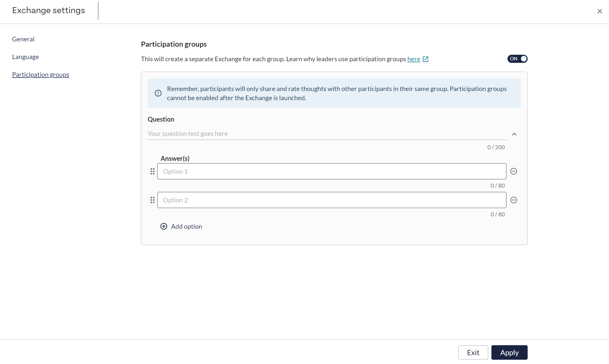Grab the drag handle for Option 2
This screenshot has height=364, width=609.
pyautogui.click(x=152, y=200)
